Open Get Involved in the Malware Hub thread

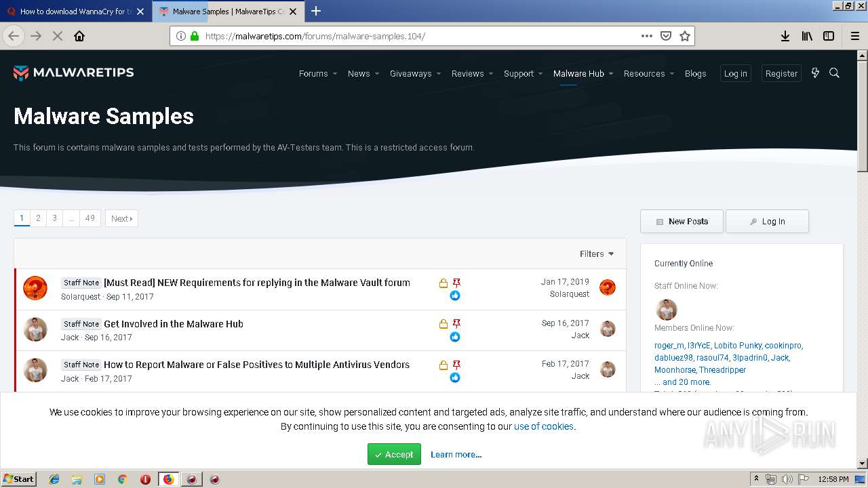coord(173,324)
